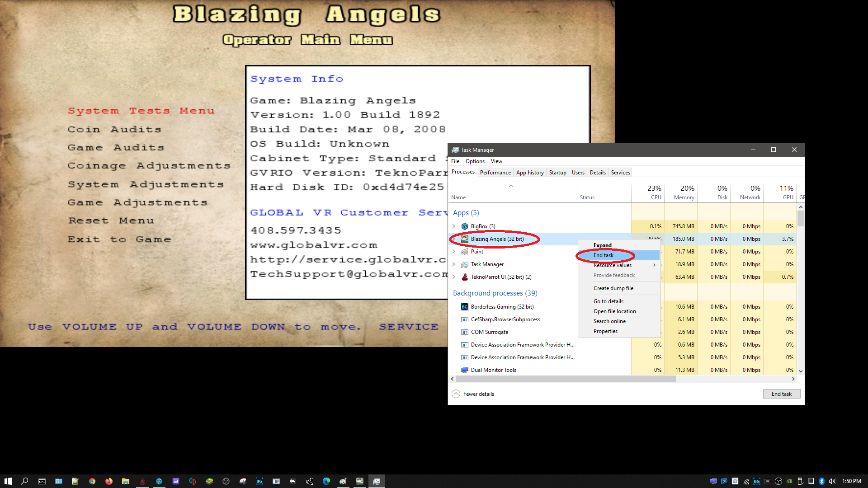Viewport: 868px width, 488px height.
Task: Click the Bluetooth tray icon
Action: point(821,481)
